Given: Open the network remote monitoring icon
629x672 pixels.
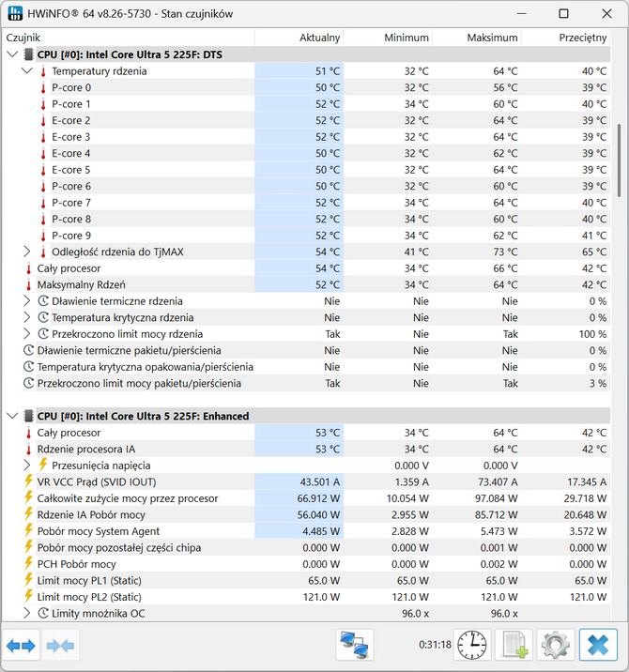Looking at the screenshot, I should pos(355,645).
